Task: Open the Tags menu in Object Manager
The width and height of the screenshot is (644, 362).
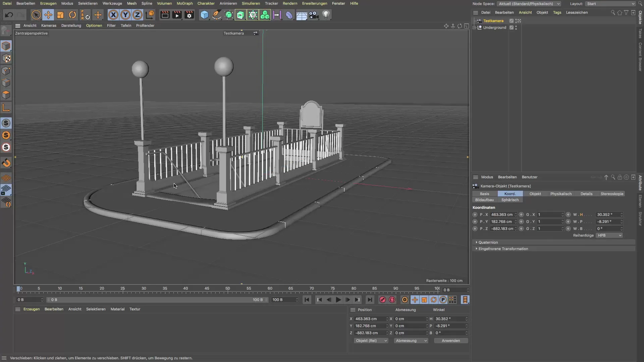Action: click(x=557, y=12)
